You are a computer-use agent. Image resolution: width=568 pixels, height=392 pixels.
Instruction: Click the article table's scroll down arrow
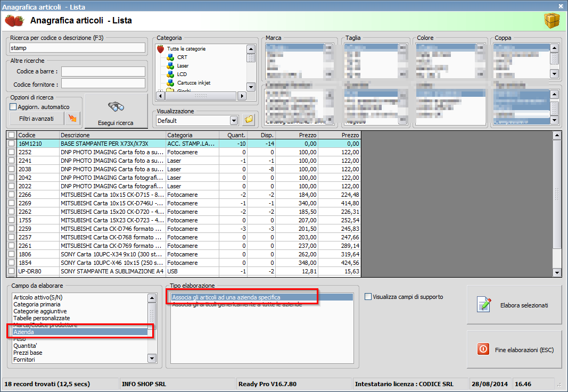(557, 272)
